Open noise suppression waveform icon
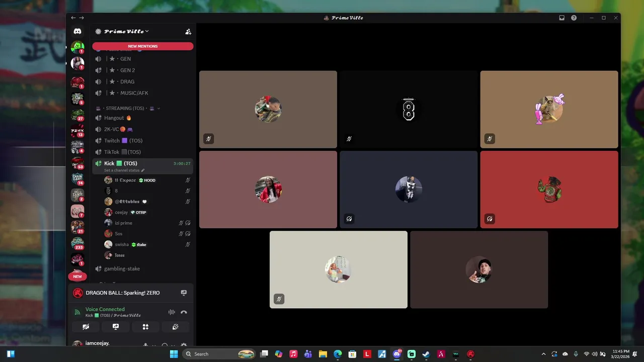Viewport: 644px width, 362px height. tap(172, 312)
